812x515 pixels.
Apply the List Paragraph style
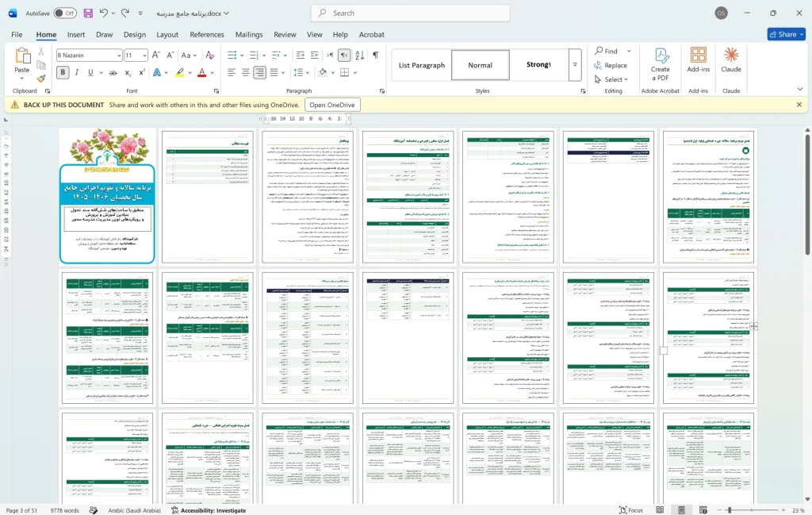coord(422,65)
